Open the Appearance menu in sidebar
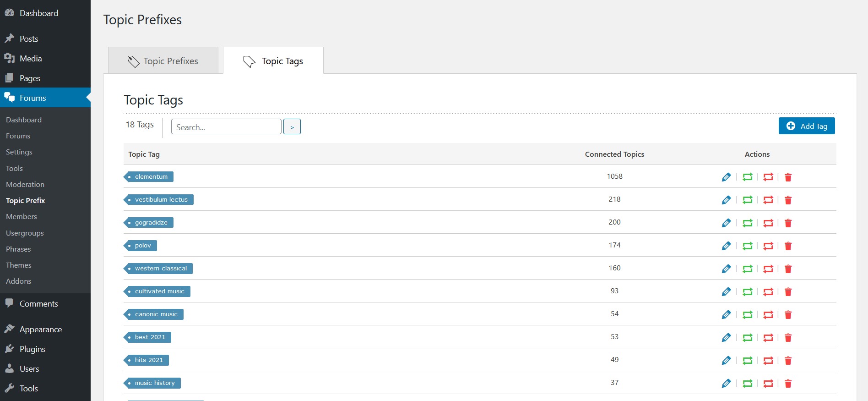868x401 pixels. [40, 330]
